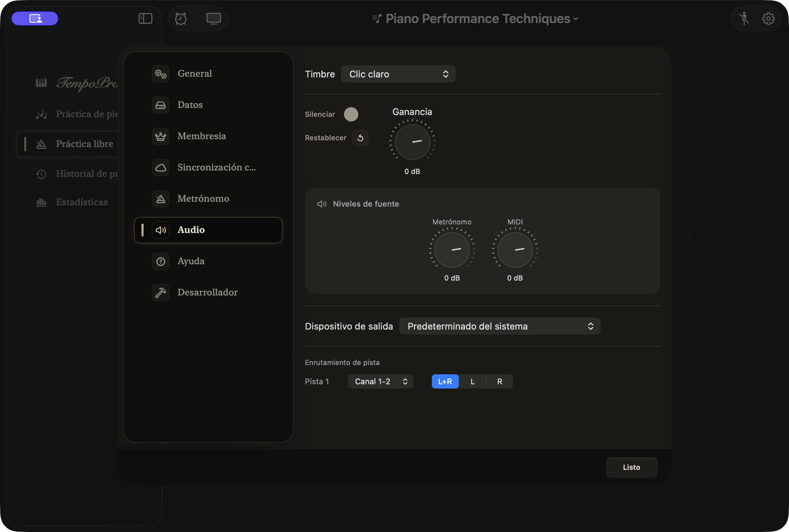789x532 pixels.
Task: Click the General settings gears icon
Action: tap(161, 74)
